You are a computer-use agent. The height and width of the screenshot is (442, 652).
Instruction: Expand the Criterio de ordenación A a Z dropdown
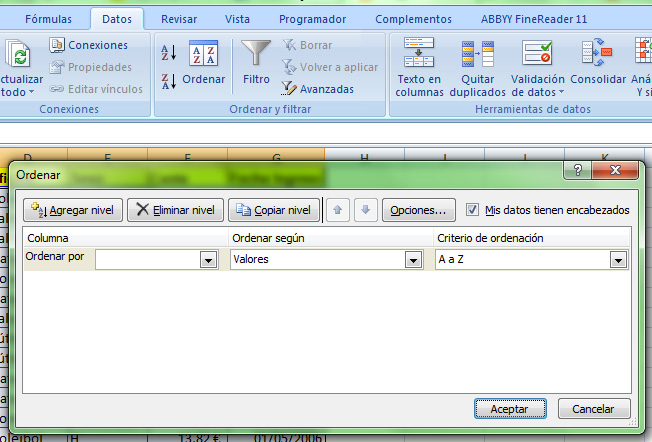pos(619,260)
